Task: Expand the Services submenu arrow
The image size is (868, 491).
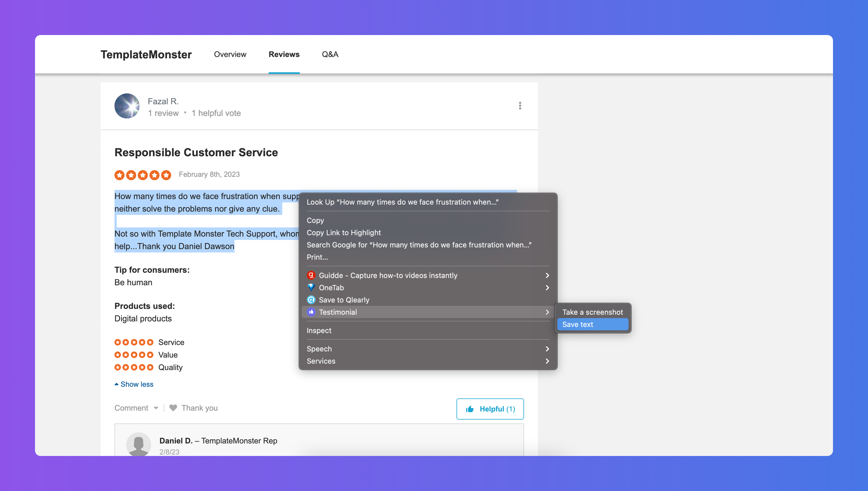Action: pyautogui.click(x=547, y=361)
